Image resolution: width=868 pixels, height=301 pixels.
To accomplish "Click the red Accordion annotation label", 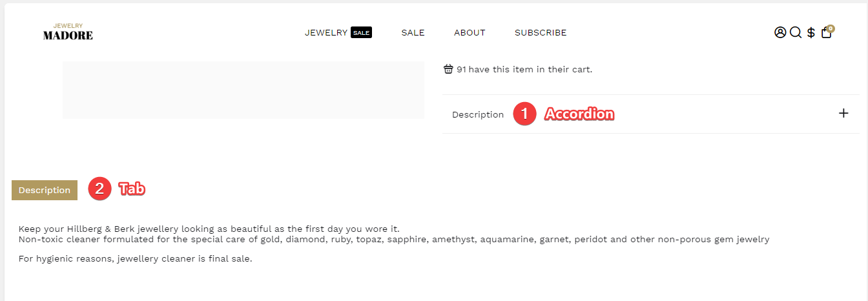I will (x=579, y=114).
